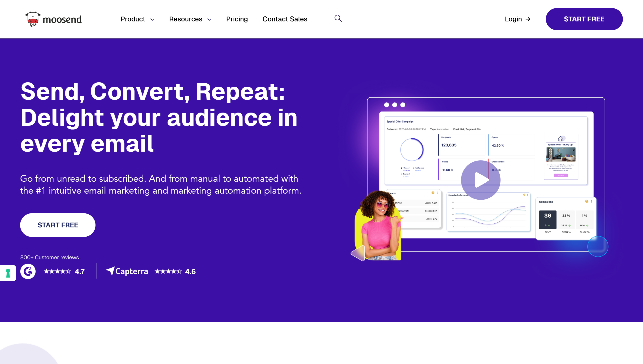Click the hero subheading paragraph
The height and width of the screenshot is (364, 643).
coord(161,185)
